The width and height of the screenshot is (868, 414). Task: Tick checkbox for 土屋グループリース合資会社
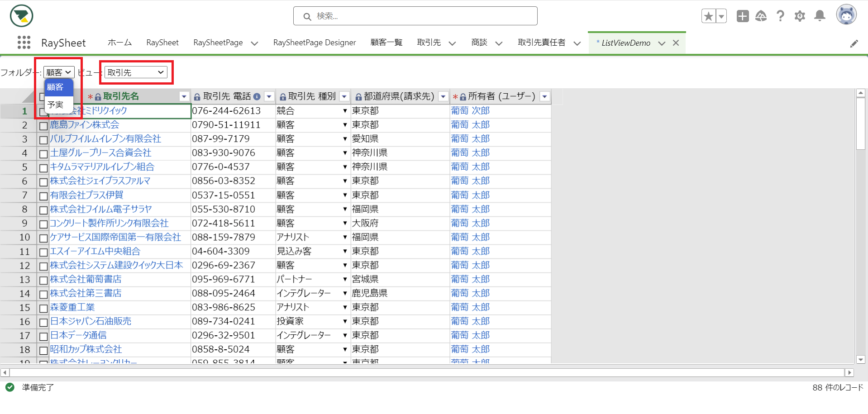click(x=43, y=154)
